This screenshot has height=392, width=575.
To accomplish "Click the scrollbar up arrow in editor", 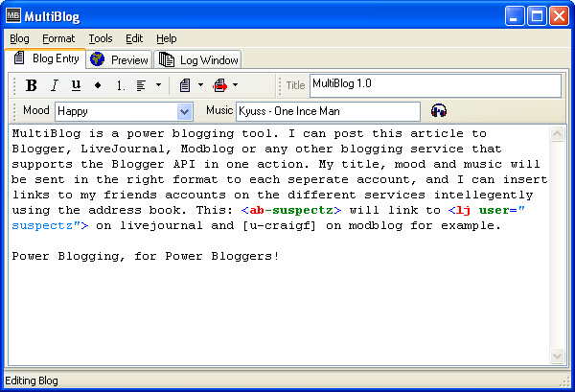I will [x=557, y=134].
